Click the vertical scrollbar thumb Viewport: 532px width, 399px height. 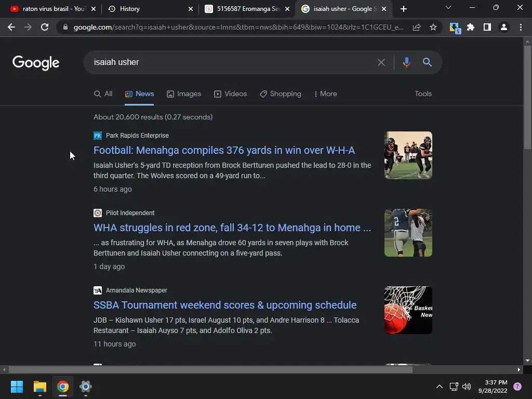pyautogui.click(x=527, y=97)
